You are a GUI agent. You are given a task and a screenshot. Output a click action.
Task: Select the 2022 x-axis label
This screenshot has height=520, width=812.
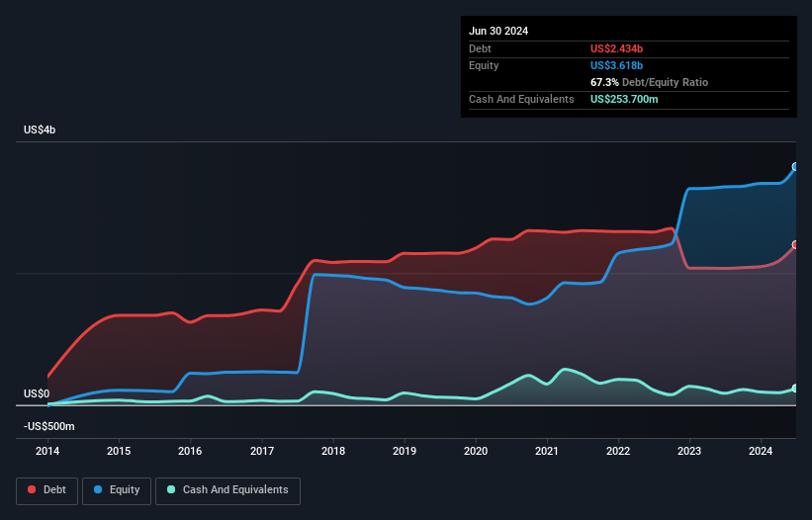pos(618,451)
